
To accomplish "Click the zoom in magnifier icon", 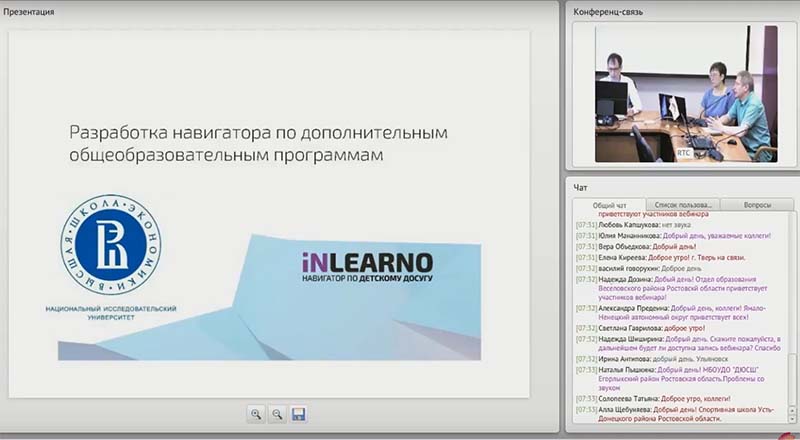I will pos(256,414).
